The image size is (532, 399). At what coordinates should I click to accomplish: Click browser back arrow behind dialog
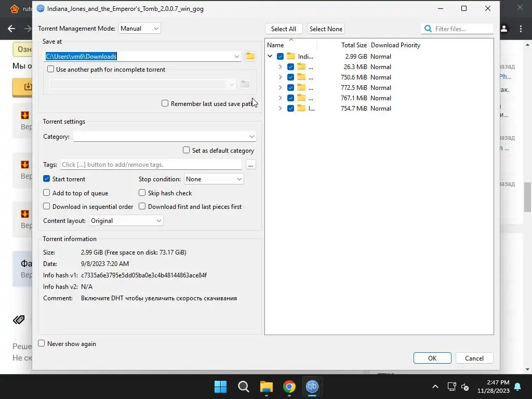(11, 29)
